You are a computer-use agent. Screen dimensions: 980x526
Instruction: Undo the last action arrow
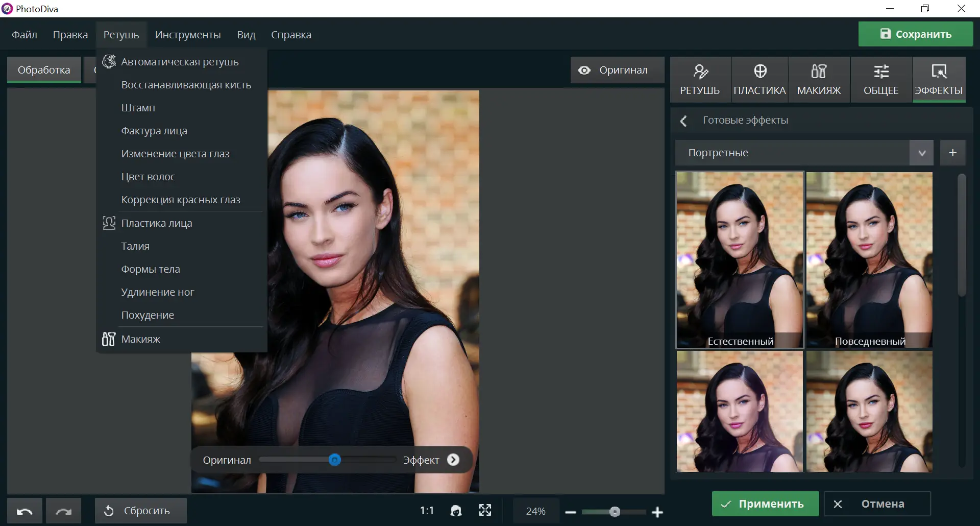tap(25, 511)
